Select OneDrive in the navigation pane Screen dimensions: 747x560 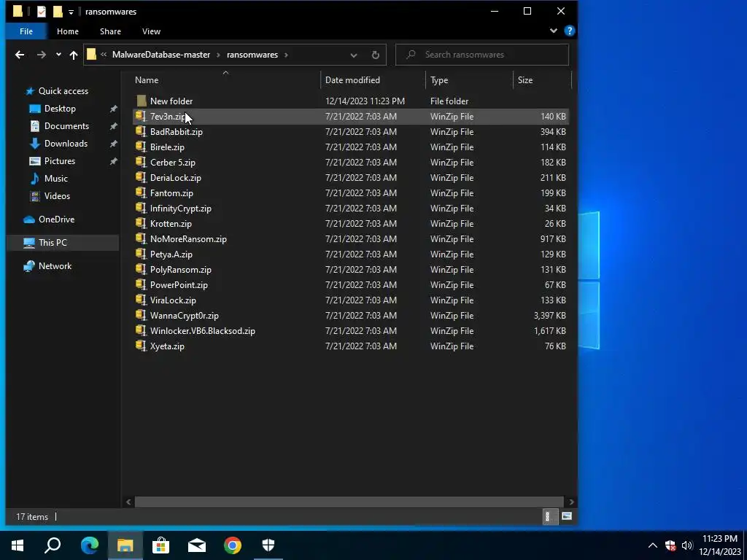pos(56,219)
